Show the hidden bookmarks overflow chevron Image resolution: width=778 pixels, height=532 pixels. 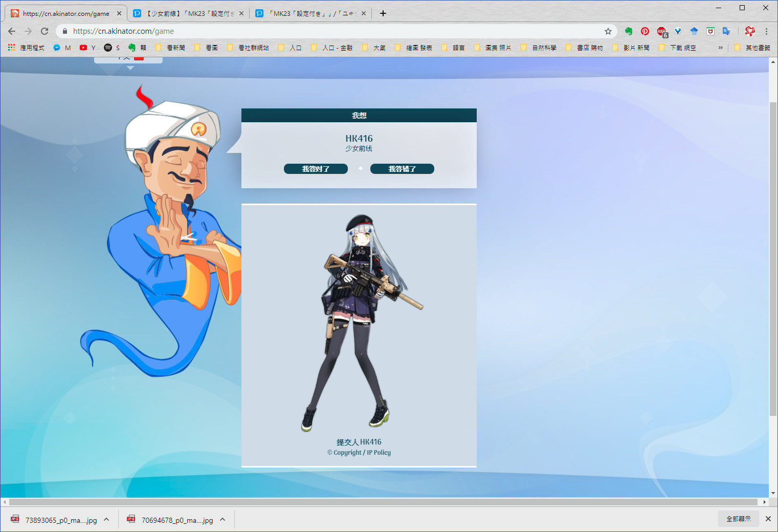click(x=720, y=48)
